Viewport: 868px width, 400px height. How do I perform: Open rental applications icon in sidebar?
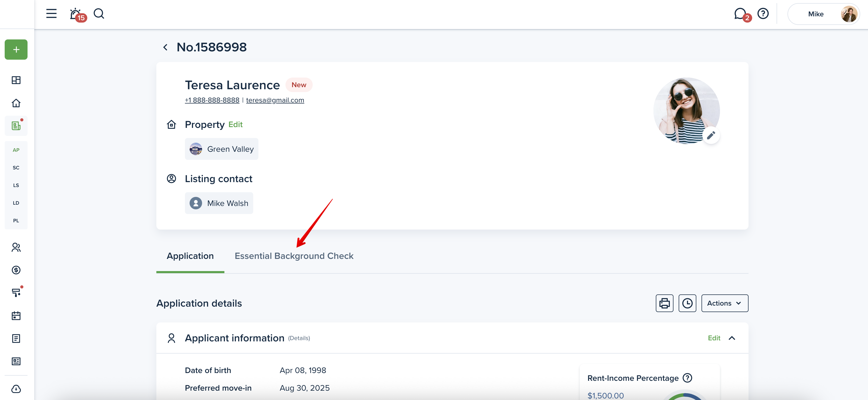(x=16, y=126)
